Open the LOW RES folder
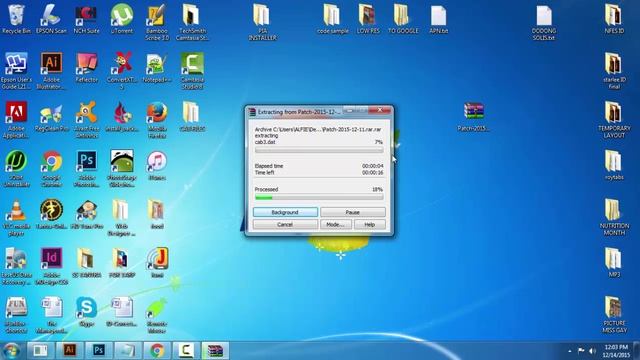Viewport: 640px width, 360px height. [368, 19]
